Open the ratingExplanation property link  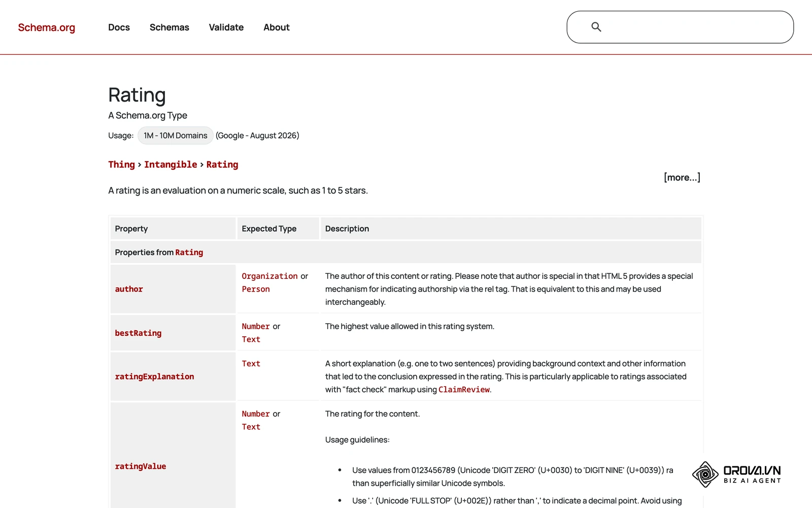(154, 376)
